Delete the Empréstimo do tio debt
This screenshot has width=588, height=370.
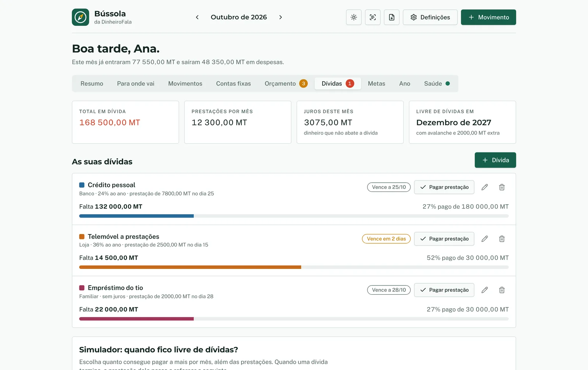click(x=502, y=290)
